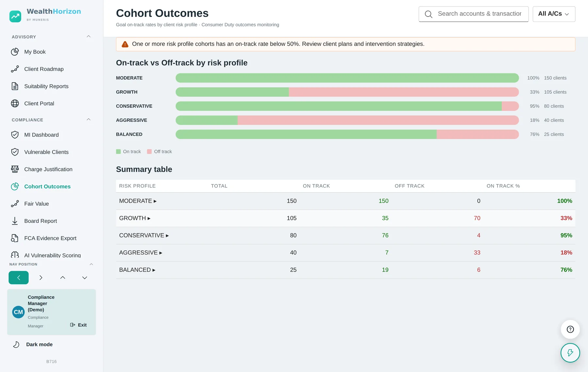Open FCA Evidence Export
This screenshot has height=372, width=588.
coord(50,238)
